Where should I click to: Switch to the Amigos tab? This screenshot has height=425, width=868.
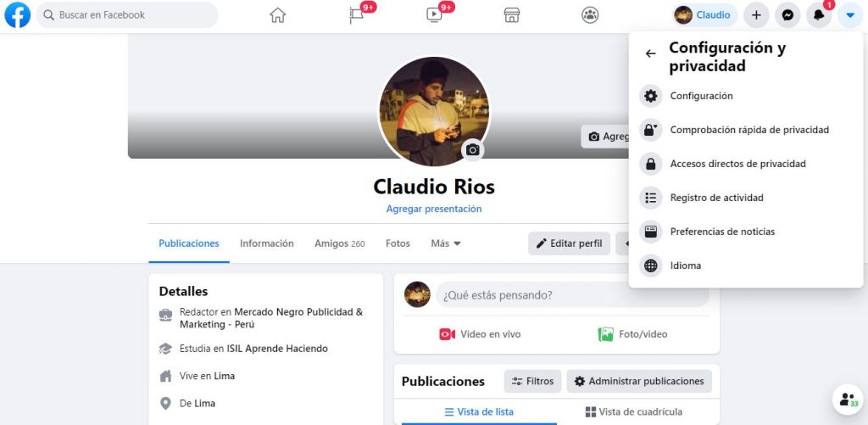[339, 243]
